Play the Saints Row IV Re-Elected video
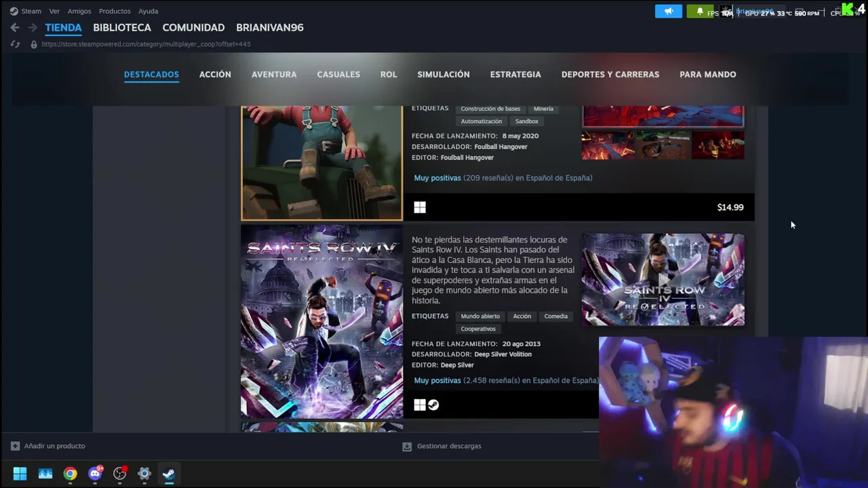 pos(663,279)
